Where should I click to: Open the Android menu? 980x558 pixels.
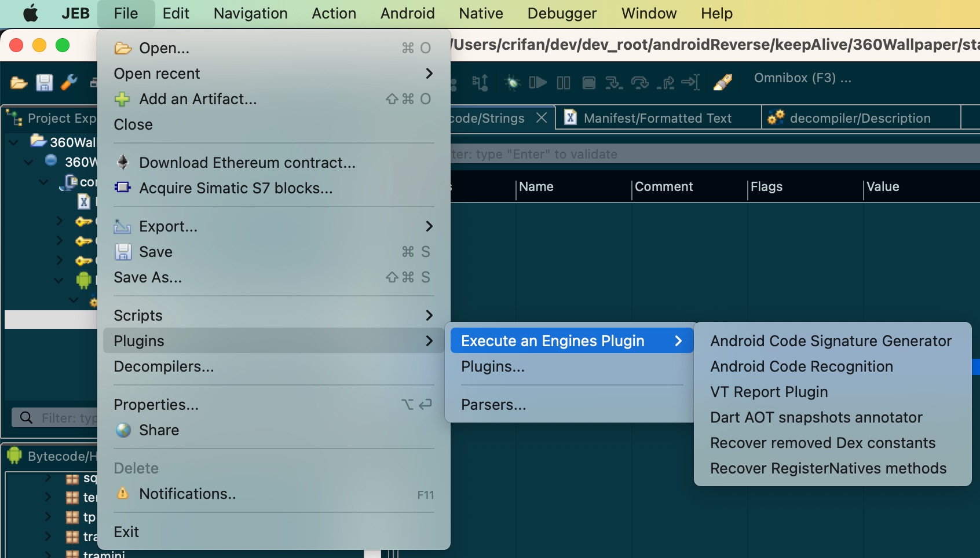[x=408, y=13]
